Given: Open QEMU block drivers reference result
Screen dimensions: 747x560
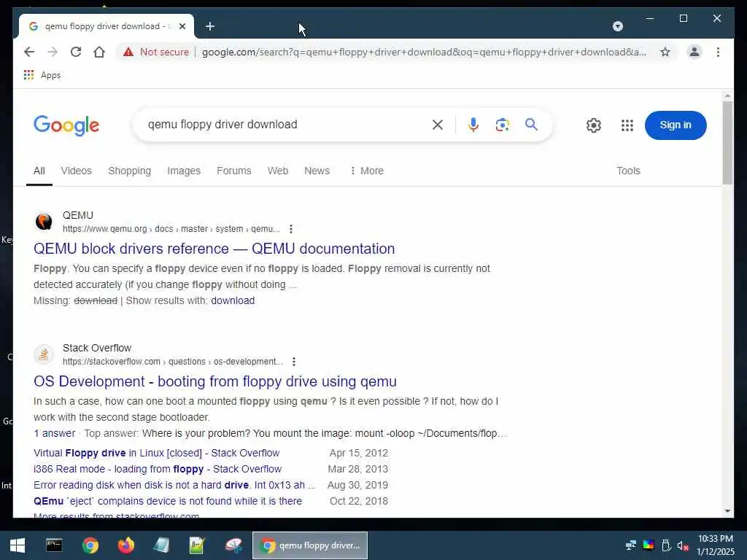Looking at the screenshot, I should [214, 249].
